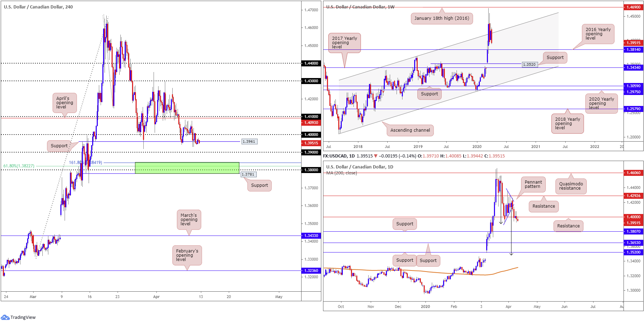Click the 1.40930 price label on 240 chart

[311, 123]
